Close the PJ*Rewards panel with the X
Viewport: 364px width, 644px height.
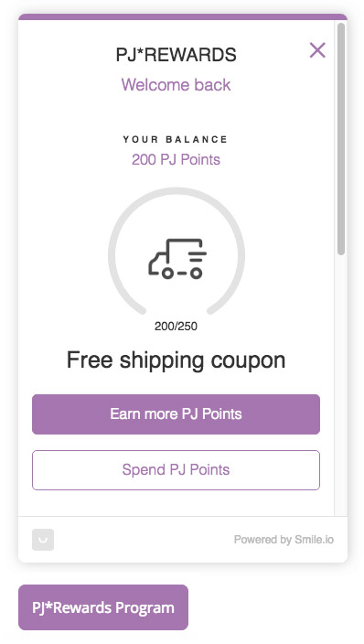coord(317,50)
